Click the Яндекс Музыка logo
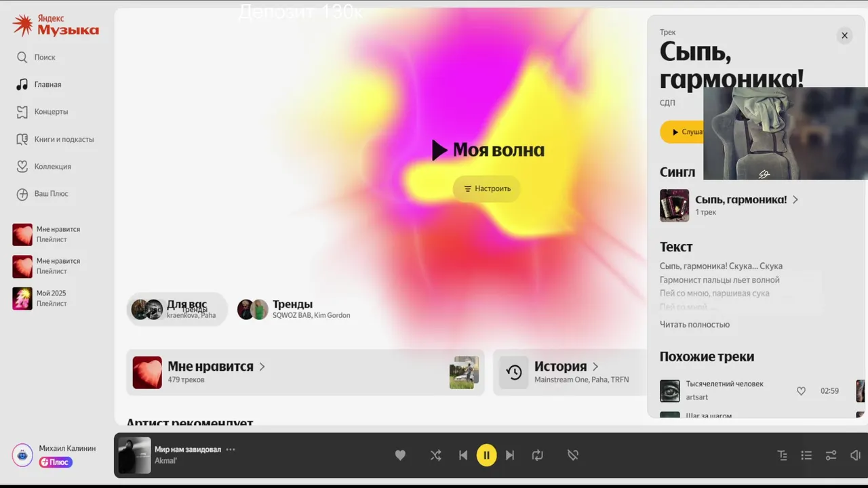Screen dimensions: 868x488 pos(56,26)
